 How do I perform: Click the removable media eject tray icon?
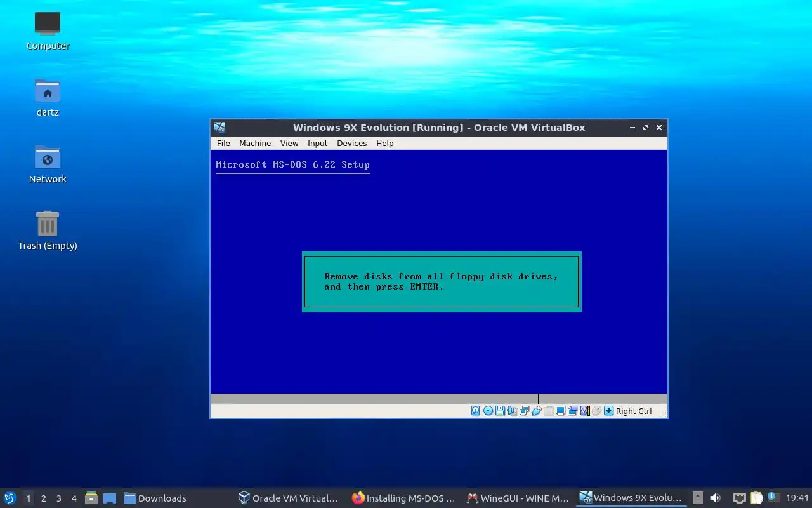(x=698, y=498)
